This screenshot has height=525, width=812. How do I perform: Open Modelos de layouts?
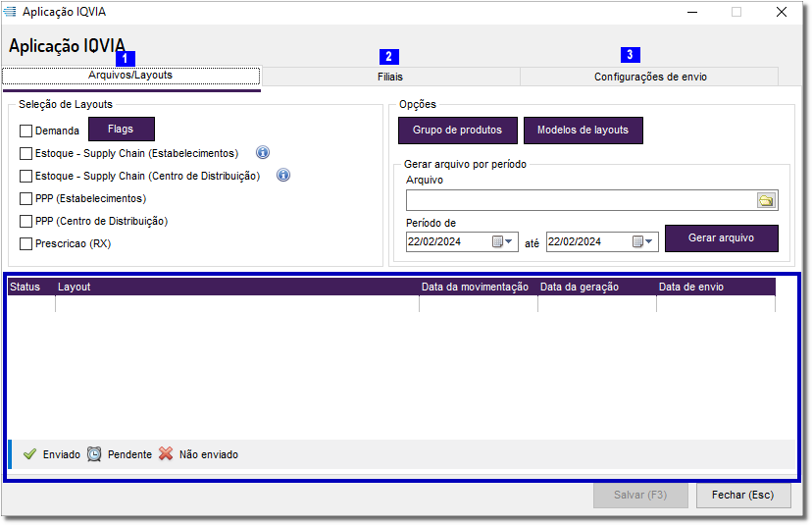pyautogui.click(x=584, y=131)
